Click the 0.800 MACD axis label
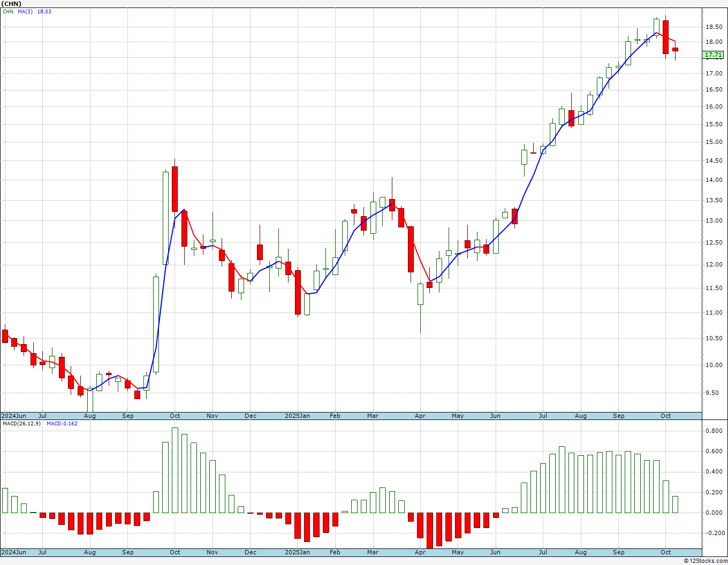Image resolution: width=728 pixels, height=565 pixels. click(714, 431)
